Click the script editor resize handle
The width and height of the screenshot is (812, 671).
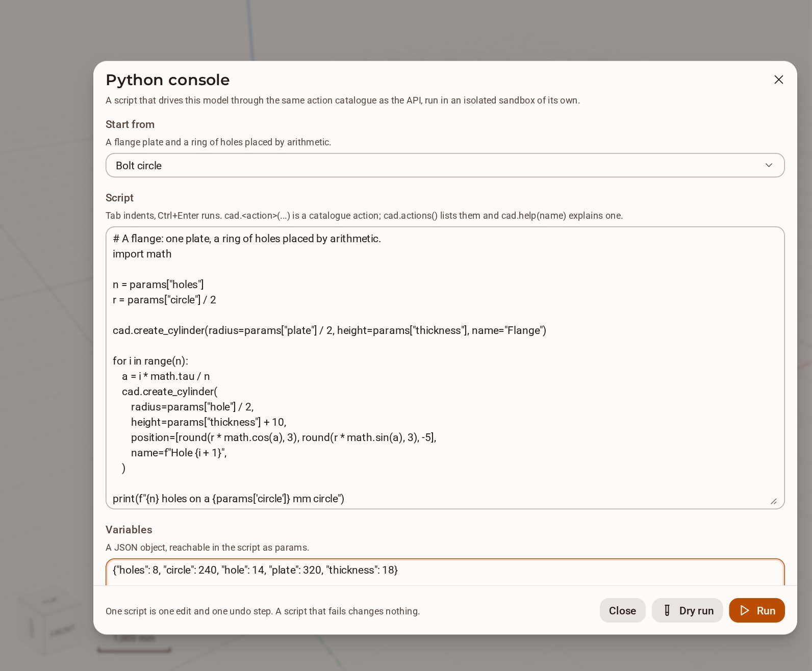pyautogui.click(x=773, y=501)
